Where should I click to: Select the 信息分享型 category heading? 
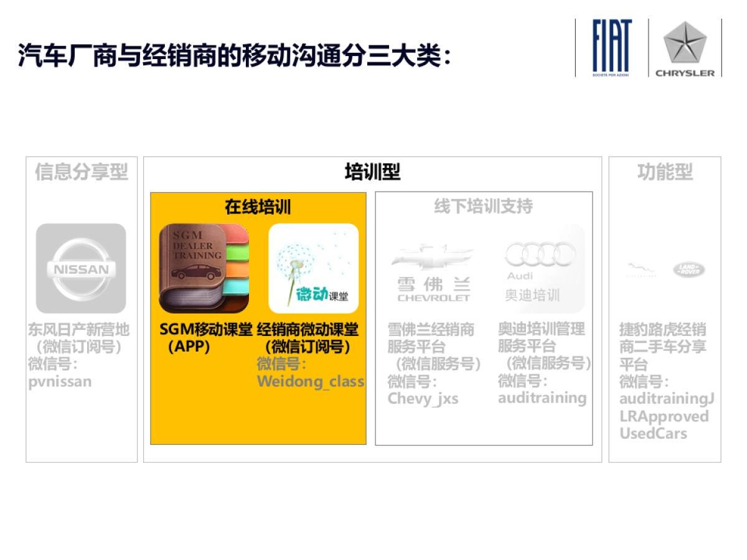tap(82, 172)
